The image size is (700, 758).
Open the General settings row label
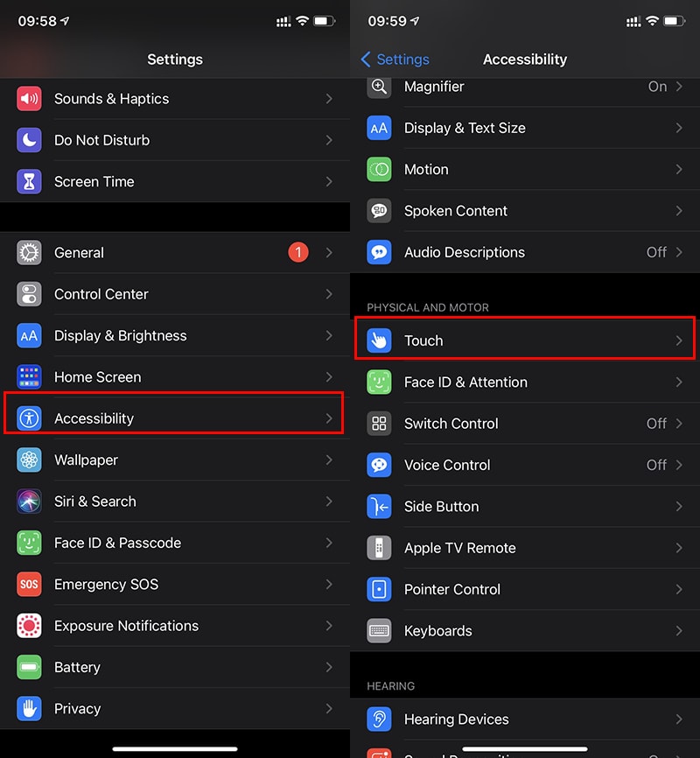79,253
